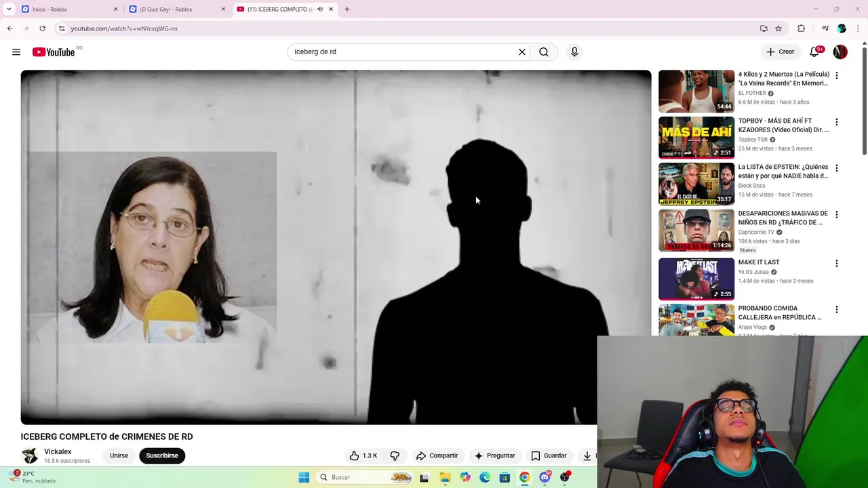Viewport: 868px width, 488px height.
Task: Open Microsoft Store from the taskbar
Action: (505, 477)
